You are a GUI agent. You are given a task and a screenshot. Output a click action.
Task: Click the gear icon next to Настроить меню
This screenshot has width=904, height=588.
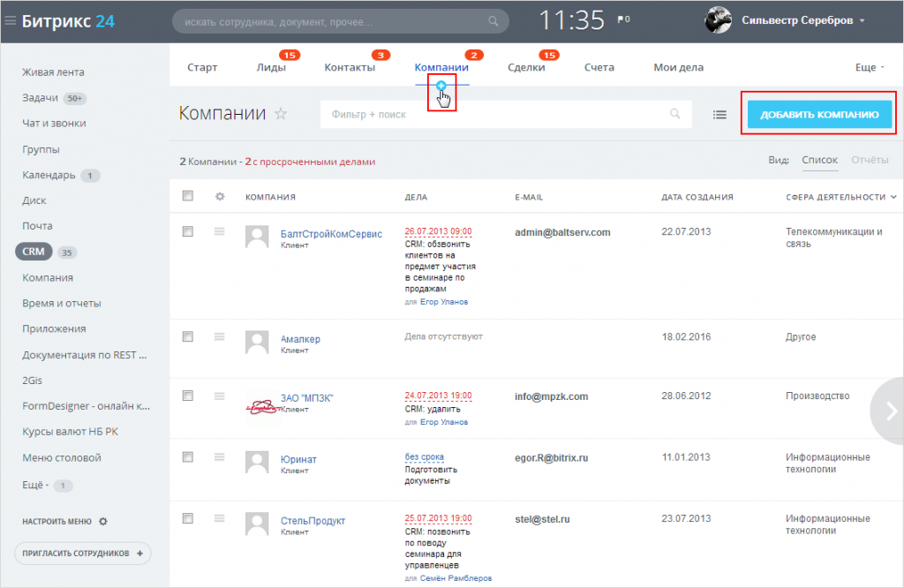(x=103, y=521)
